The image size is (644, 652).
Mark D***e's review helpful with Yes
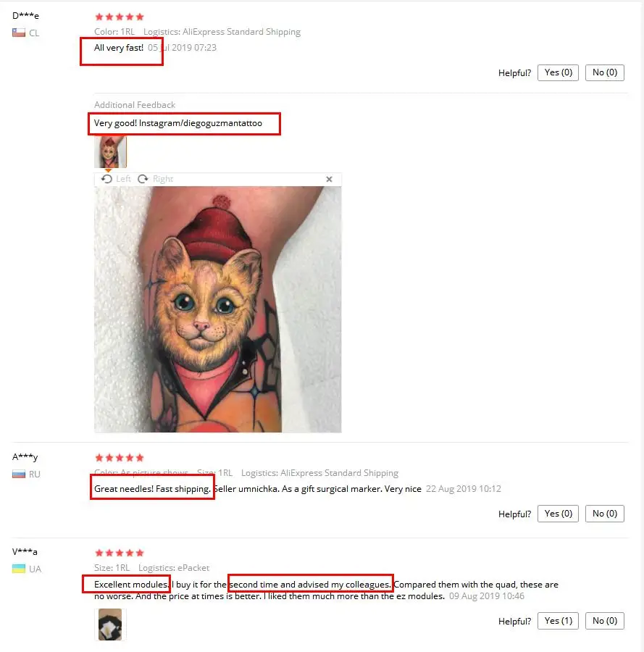coord(558,72)
